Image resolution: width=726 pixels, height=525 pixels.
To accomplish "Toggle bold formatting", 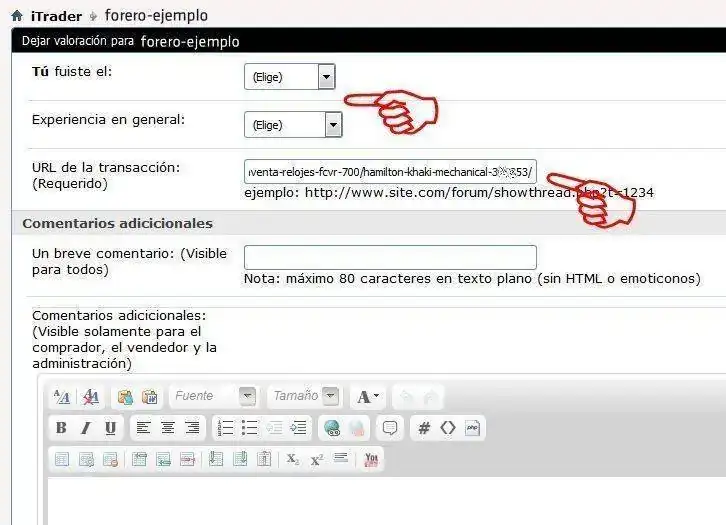I will tap(61, 428).
